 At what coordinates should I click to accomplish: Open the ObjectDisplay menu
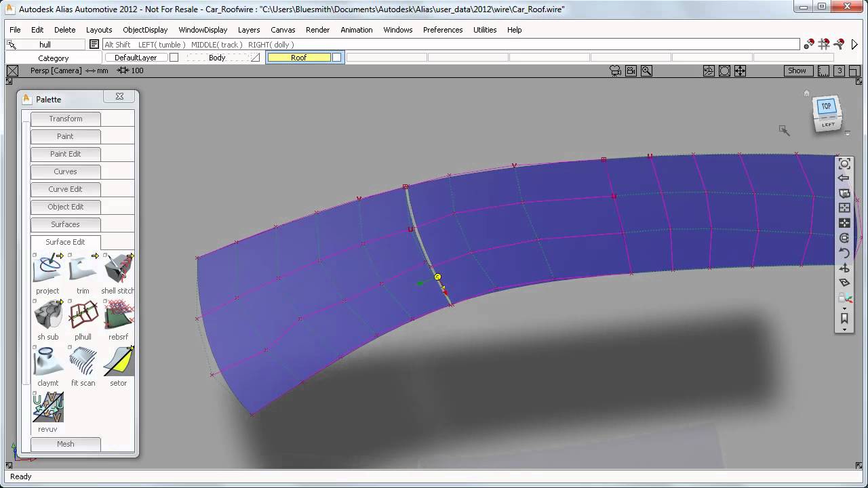point(145,30)
